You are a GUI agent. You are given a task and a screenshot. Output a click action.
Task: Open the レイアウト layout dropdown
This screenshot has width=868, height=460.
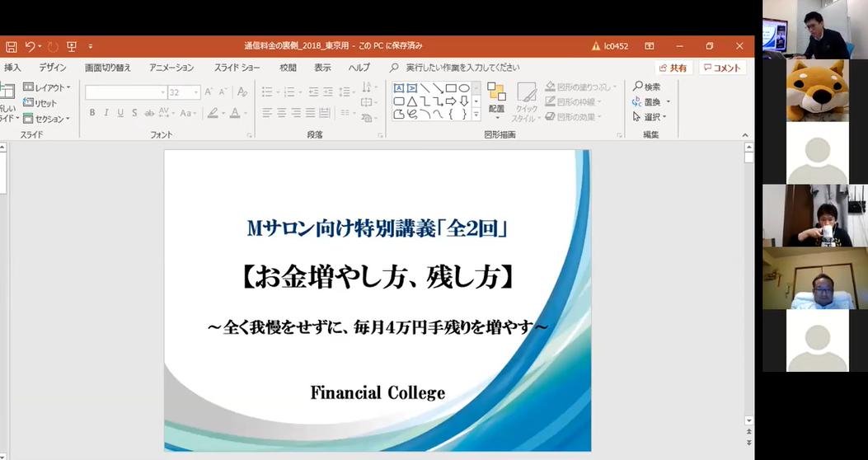(x=47, y=87)
